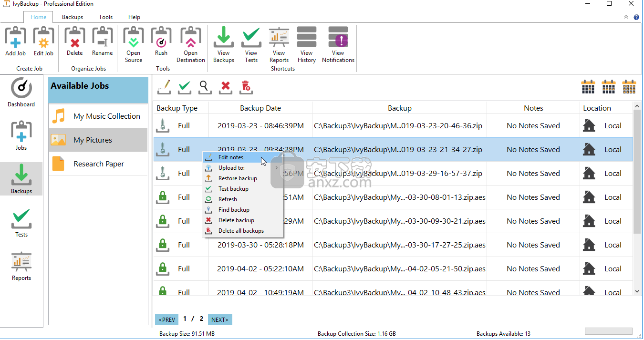Switch to the Home ribbon tab

(39, 17)
